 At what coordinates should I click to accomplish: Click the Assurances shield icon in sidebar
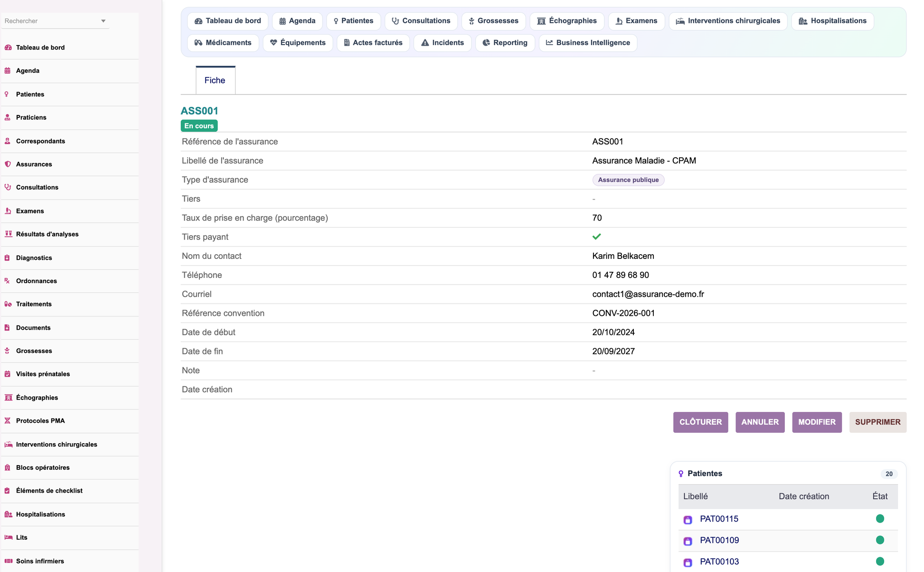click(x=8, y=164)
